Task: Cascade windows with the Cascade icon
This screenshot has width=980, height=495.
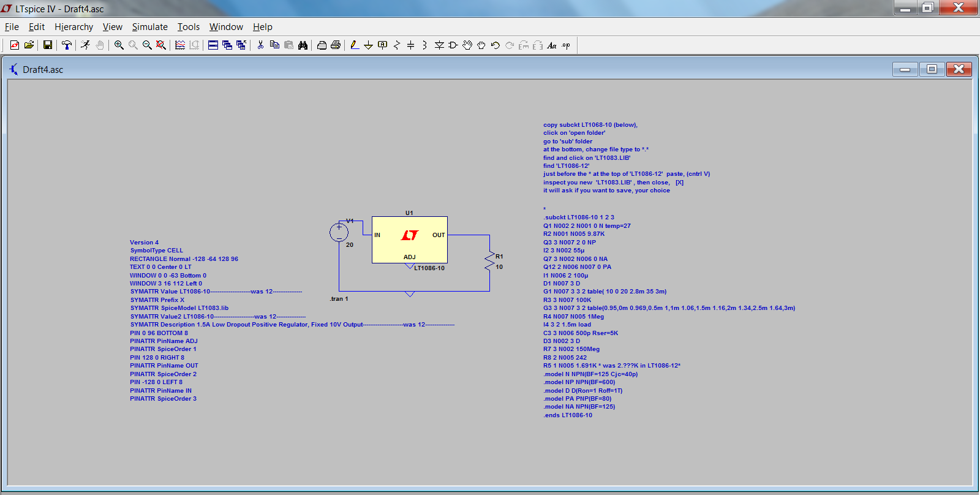Action: (227, 45)
